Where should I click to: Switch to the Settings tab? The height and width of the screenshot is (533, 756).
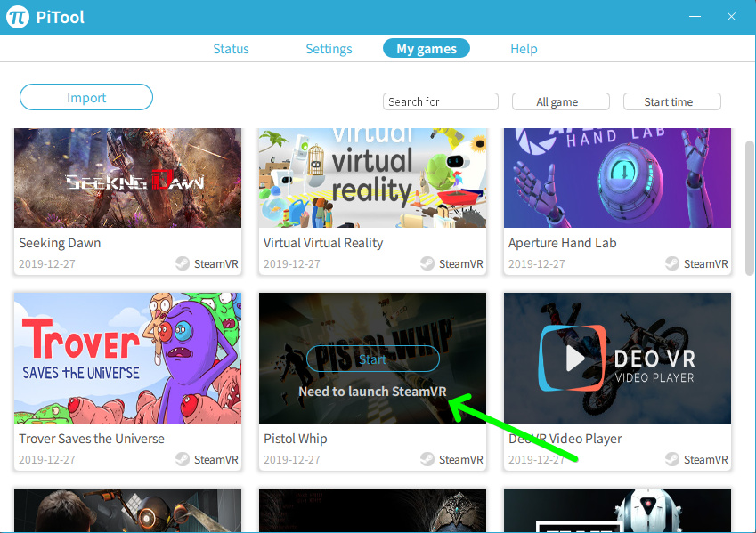coord(329,49)
